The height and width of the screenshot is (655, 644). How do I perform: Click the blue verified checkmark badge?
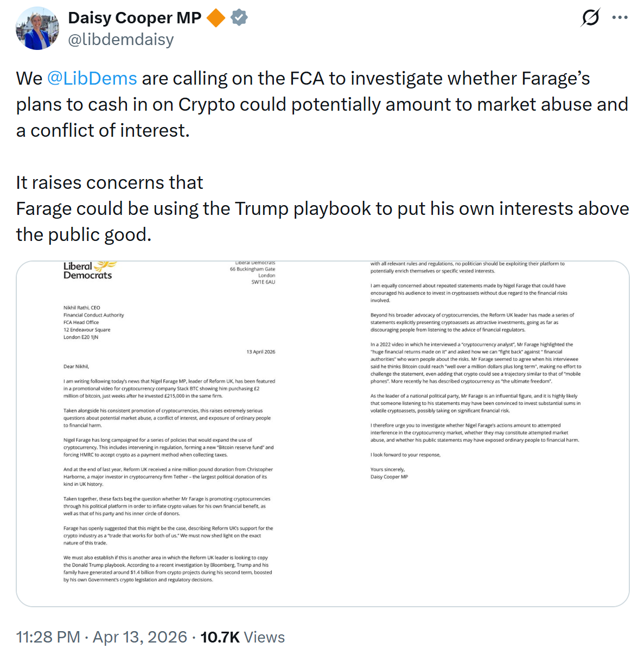coord(239,18)
